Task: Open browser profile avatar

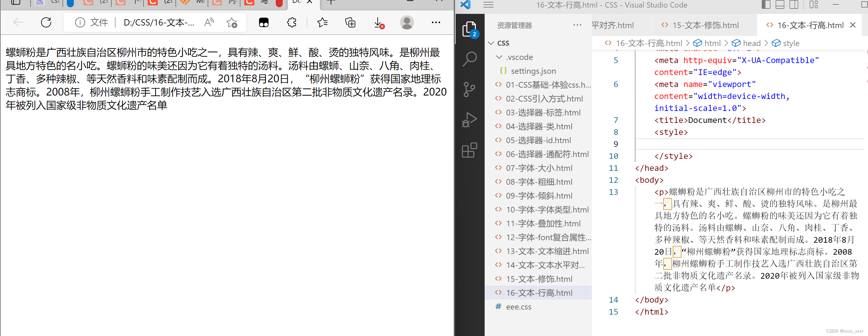Action: point(407,23)
